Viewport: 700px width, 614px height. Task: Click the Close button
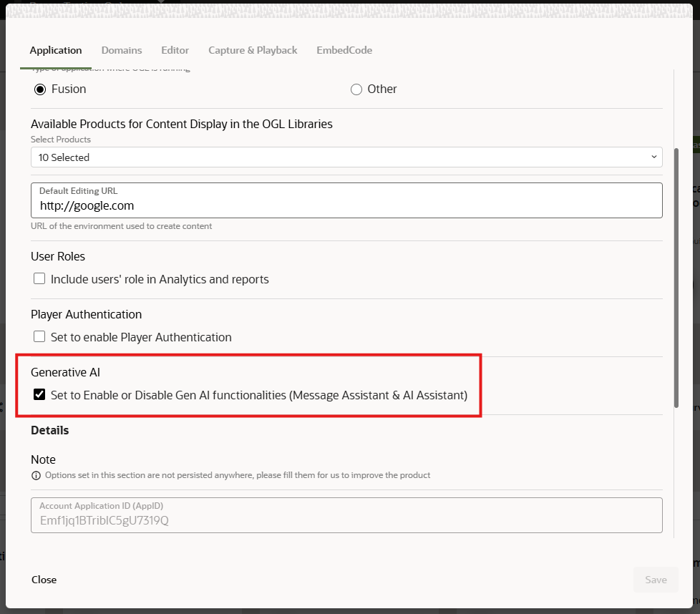coord(44,580)
